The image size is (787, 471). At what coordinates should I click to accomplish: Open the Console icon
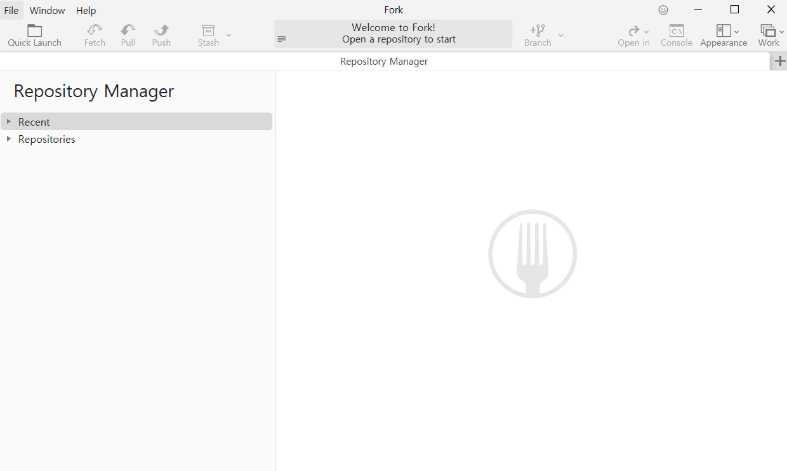[x=676, y=31]
